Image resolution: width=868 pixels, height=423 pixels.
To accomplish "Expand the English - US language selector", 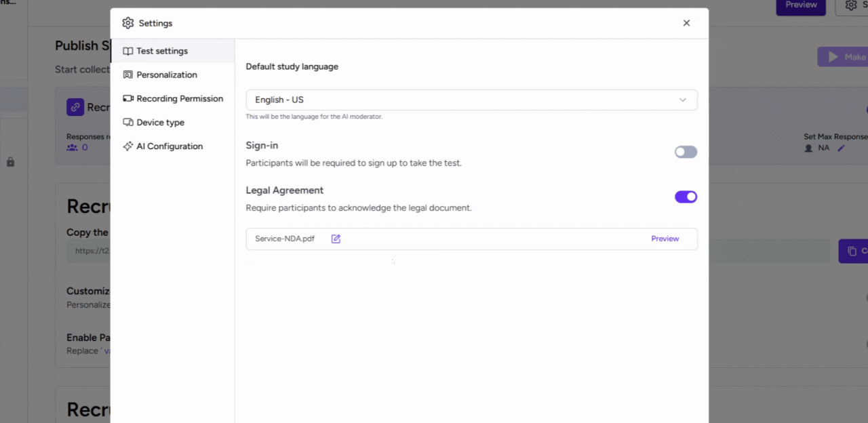I will 471,99.
